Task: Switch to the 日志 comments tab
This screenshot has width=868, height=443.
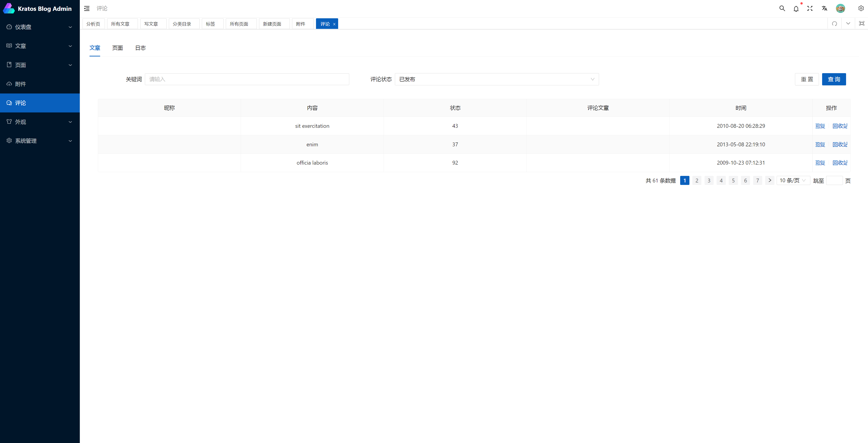Action: (x=140, y=48)
